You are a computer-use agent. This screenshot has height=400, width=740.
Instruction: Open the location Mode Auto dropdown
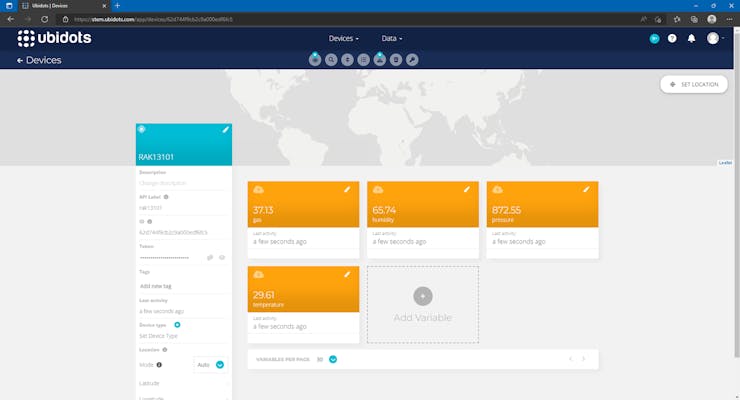click(x=210, y=365)
